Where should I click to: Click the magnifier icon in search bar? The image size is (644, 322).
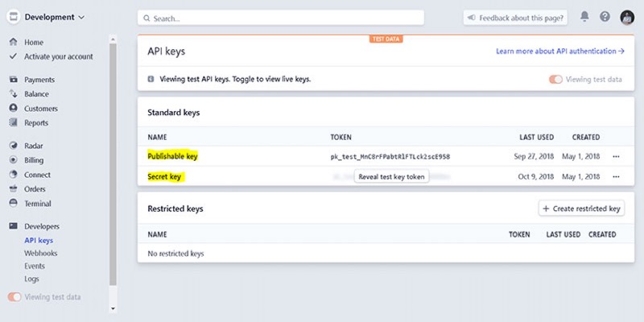[147, 18]
